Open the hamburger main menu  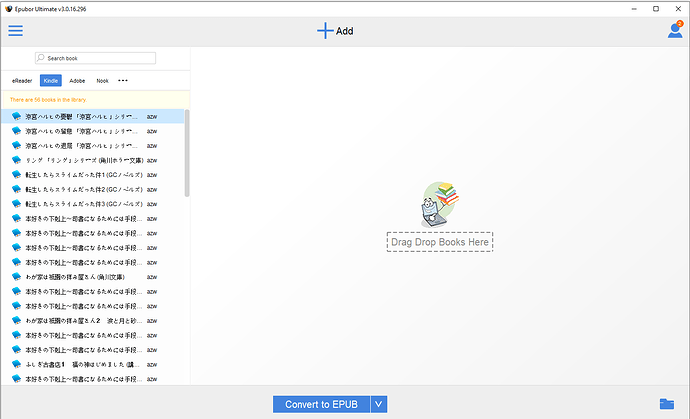15,30
